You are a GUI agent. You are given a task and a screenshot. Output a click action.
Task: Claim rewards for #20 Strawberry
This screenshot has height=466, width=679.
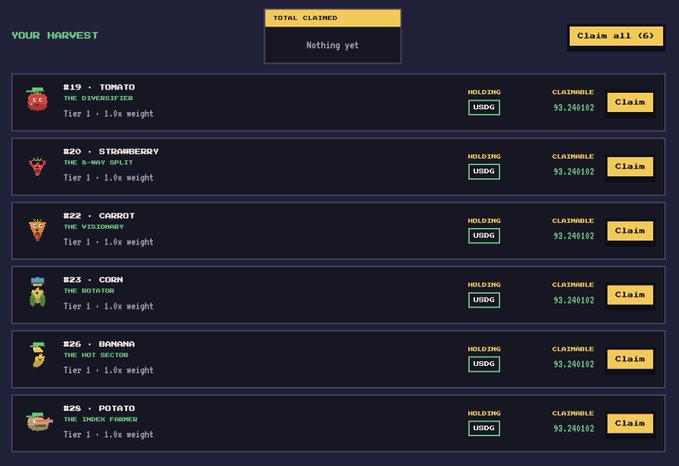(x=630, y=166)
